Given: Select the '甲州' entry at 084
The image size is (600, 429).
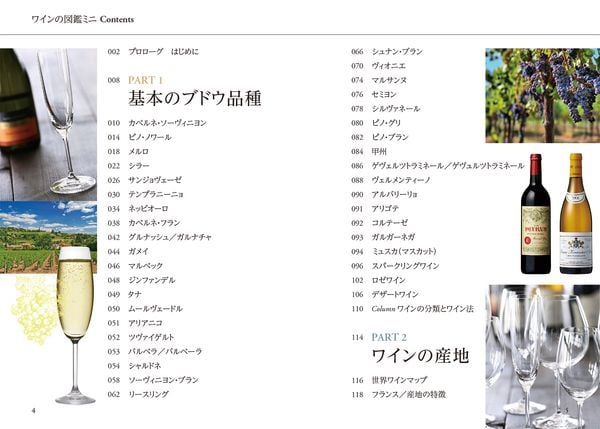Looking at the screenshot, I should 369,152.
